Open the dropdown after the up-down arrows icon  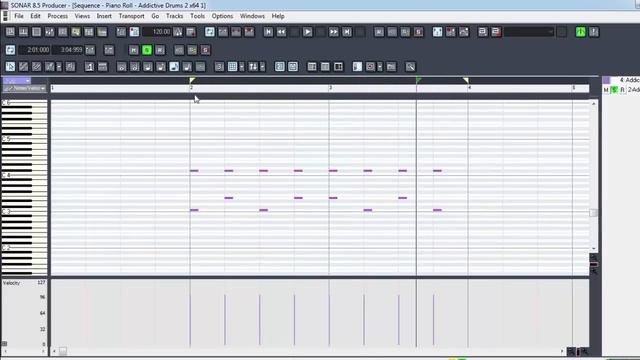[x=262, y=67]
